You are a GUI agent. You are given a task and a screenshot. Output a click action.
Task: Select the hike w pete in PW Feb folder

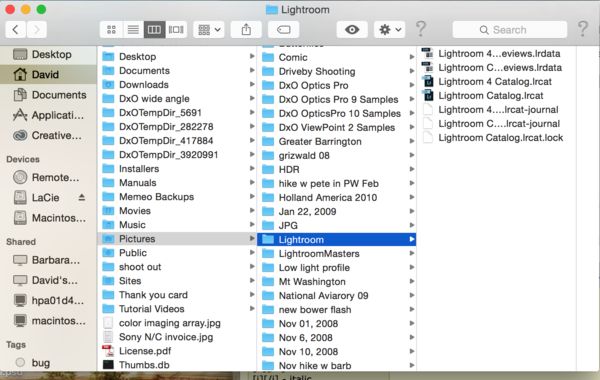pos(337,183)
